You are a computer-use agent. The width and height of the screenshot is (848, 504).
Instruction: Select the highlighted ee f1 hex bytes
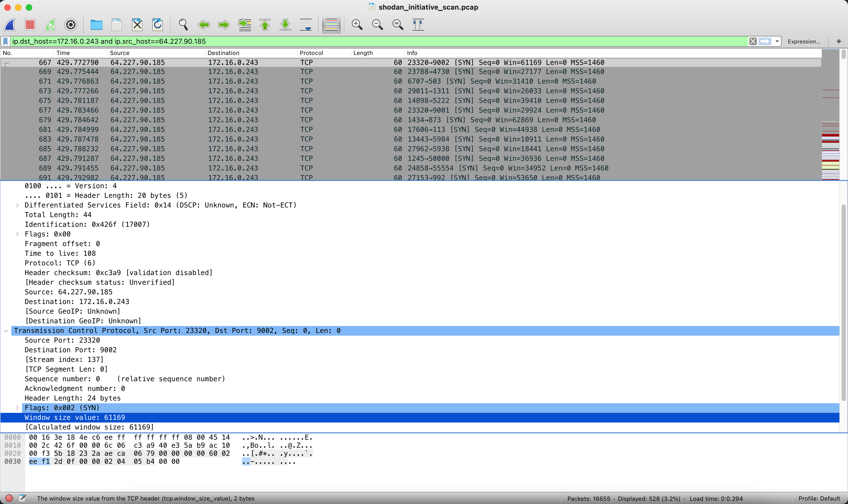(39, 462)
